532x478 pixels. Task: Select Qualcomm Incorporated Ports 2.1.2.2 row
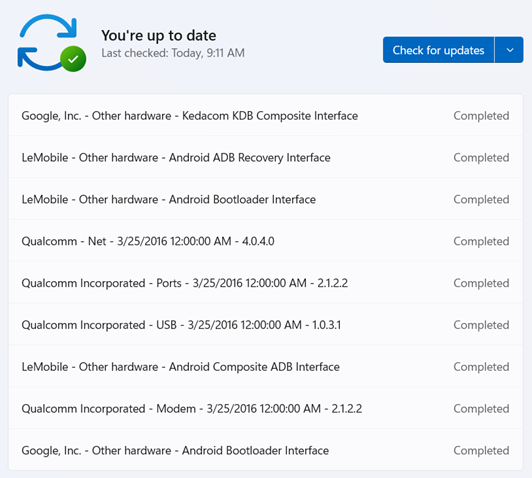[x=266, y=283]
